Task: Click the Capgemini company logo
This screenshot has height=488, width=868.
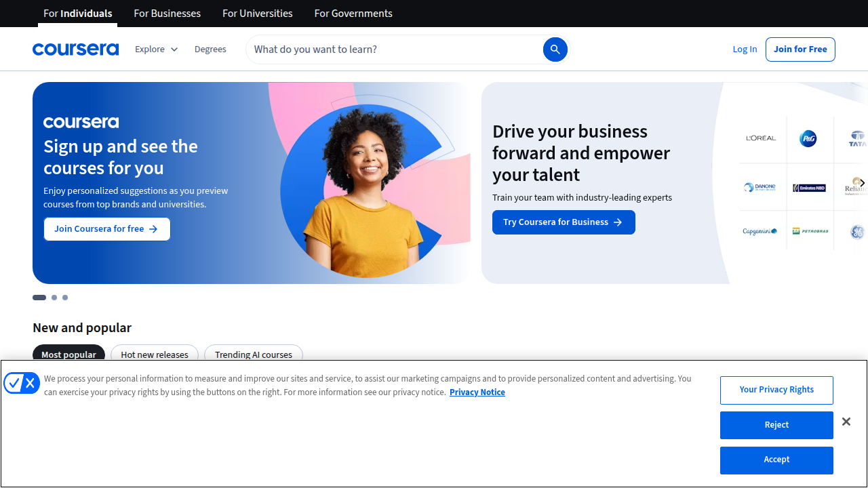Action: [759, 232]
